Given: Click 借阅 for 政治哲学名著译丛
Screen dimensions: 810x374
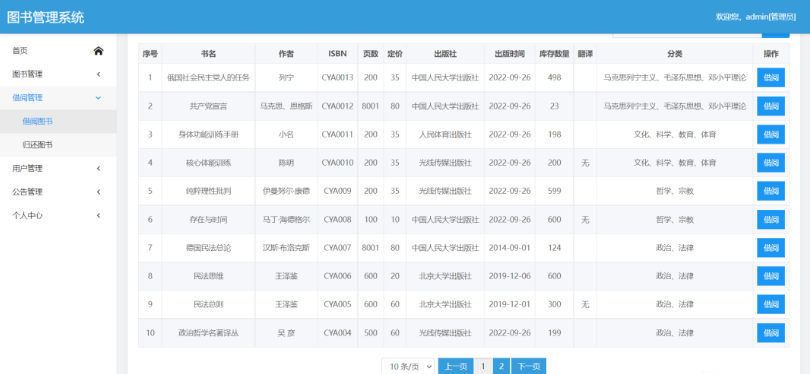Looking at the screenshot, I should click(771, 333).
